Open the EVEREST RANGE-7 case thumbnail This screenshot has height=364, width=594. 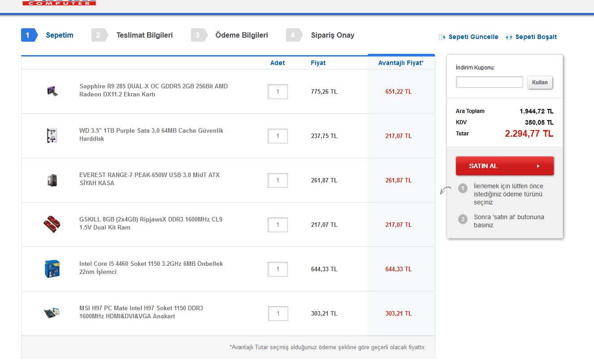click(52, 180)
